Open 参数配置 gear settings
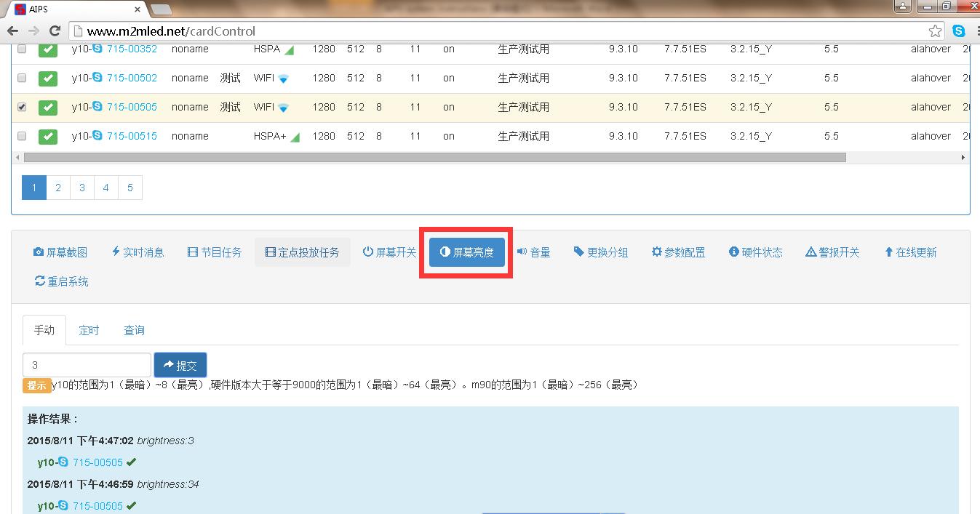 [678, 252]
